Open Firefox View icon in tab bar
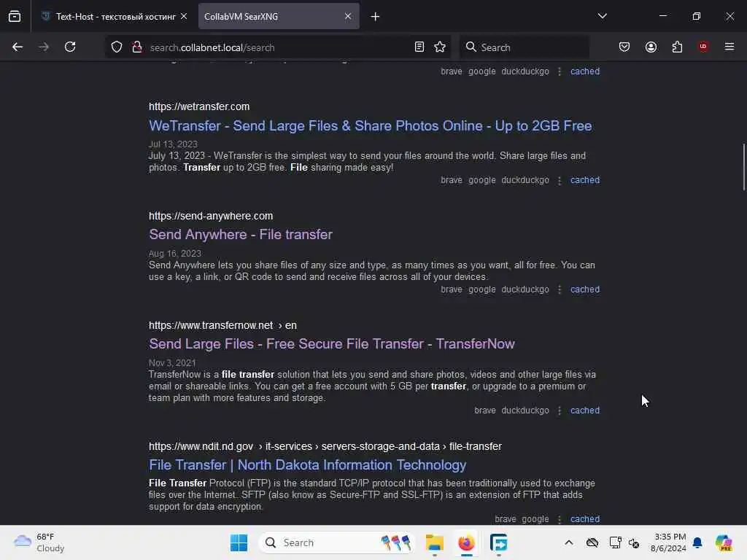This screenshot has width=747, height=560. (x=15, y=16)
